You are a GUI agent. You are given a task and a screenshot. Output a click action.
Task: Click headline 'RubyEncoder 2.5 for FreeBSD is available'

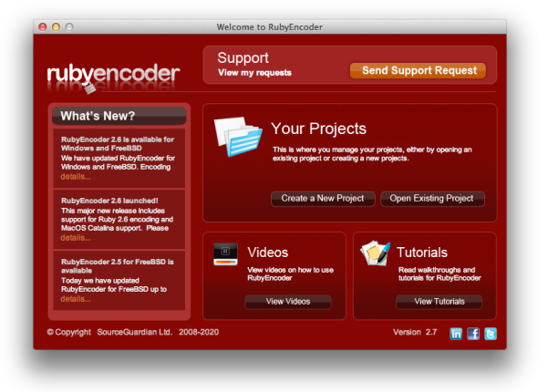(118, 266)
